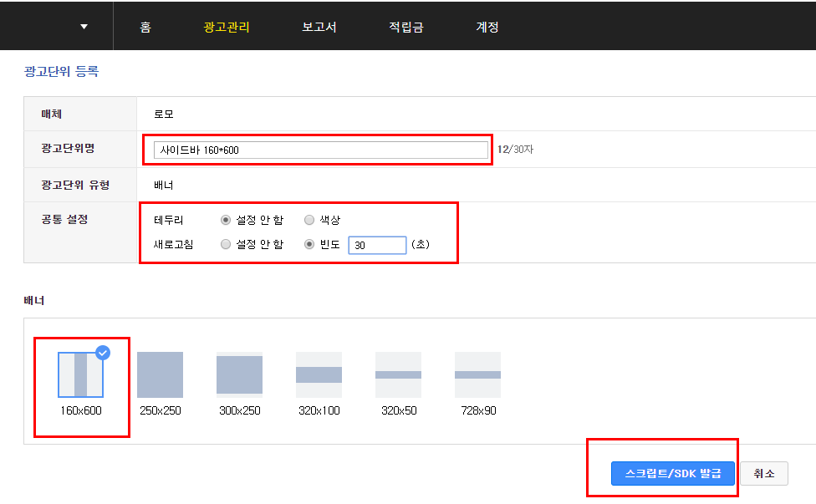Click the 광고단위명 row label
Screen dimensions: 816x504
click(69, 148)
